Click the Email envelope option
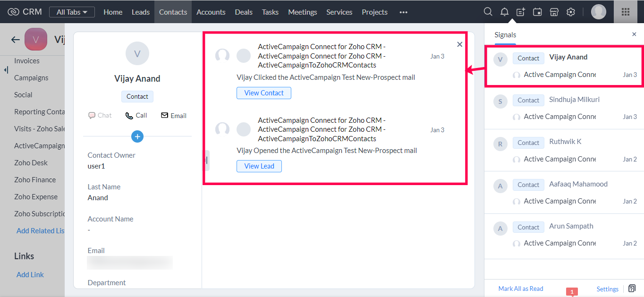644x297 pixels. 174,115
